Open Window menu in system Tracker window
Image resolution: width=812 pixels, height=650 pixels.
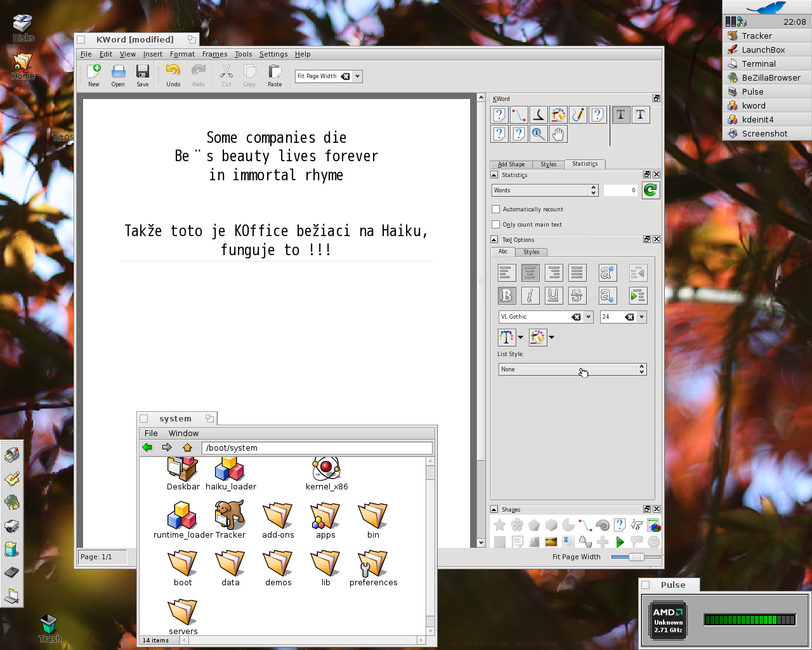(x=183, y=433)
